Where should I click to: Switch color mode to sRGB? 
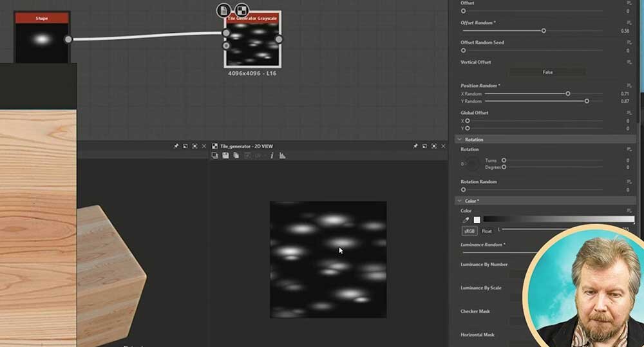(x=469, y=231)
